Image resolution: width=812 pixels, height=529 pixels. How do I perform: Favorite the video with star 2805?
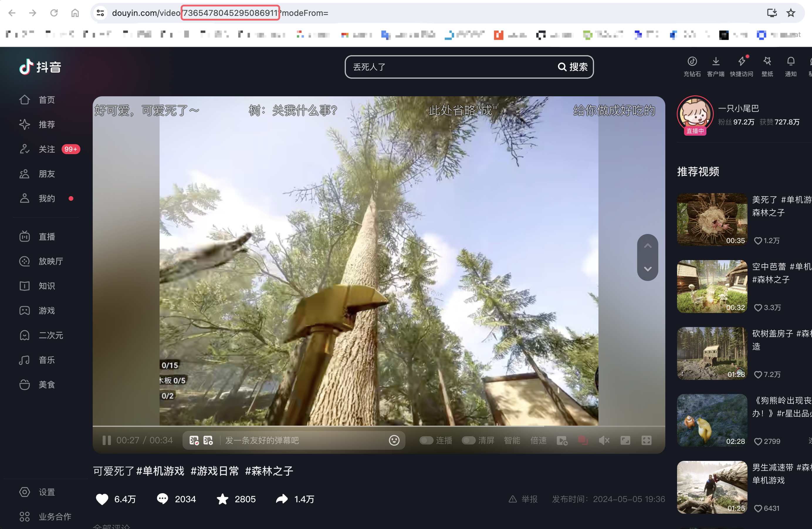coord(236,499)
